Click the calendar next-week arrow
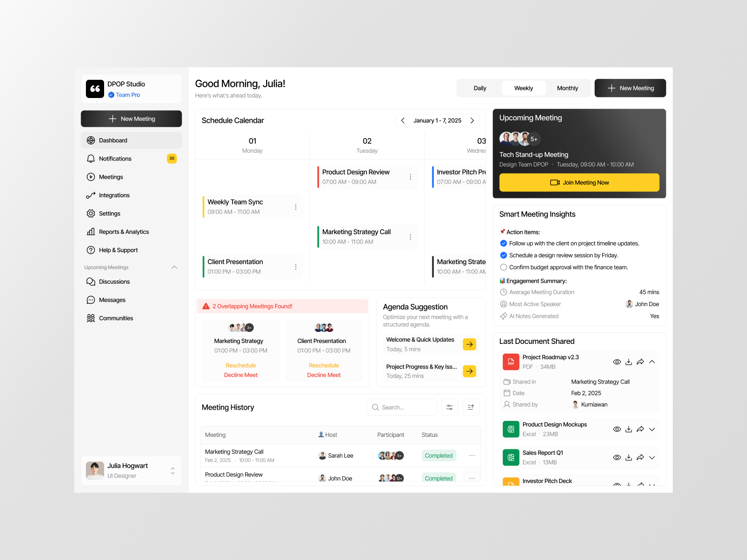Screen dimensions: 747x560 coord(472,120)
